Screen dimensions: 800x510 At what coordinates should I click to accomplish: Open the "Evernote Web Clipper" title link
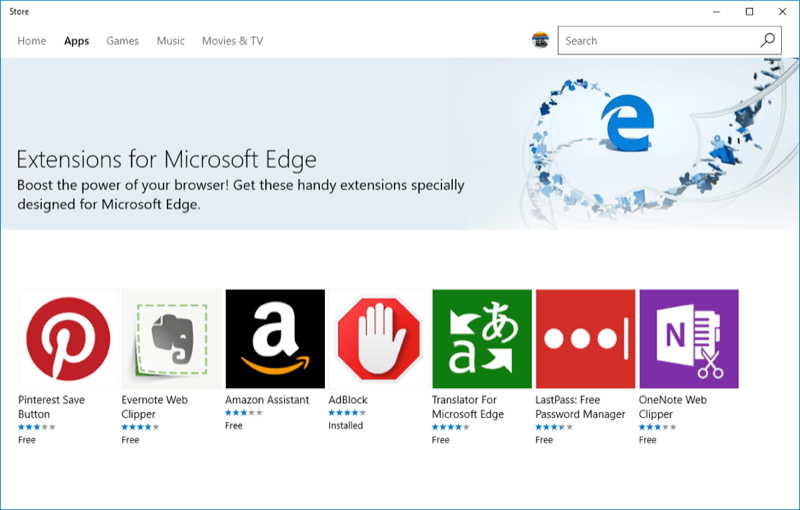[155, 407]
